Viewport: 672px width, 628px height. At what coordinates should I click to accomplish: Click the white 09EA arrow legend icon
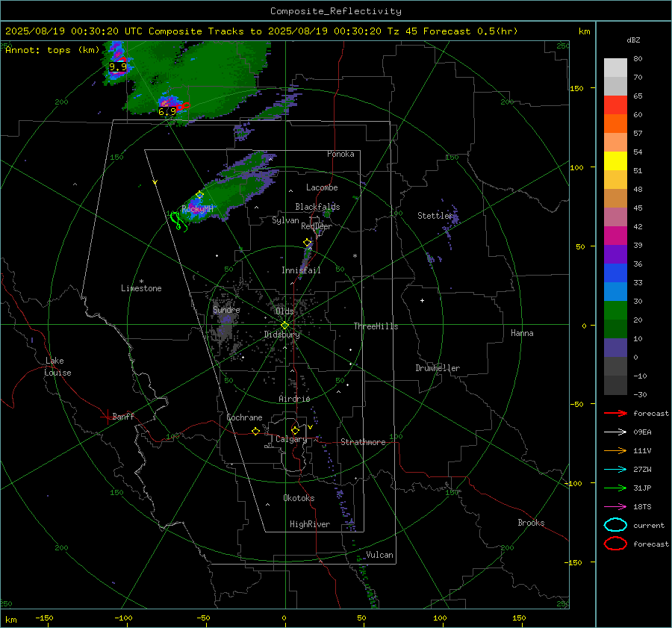(616, 432)
